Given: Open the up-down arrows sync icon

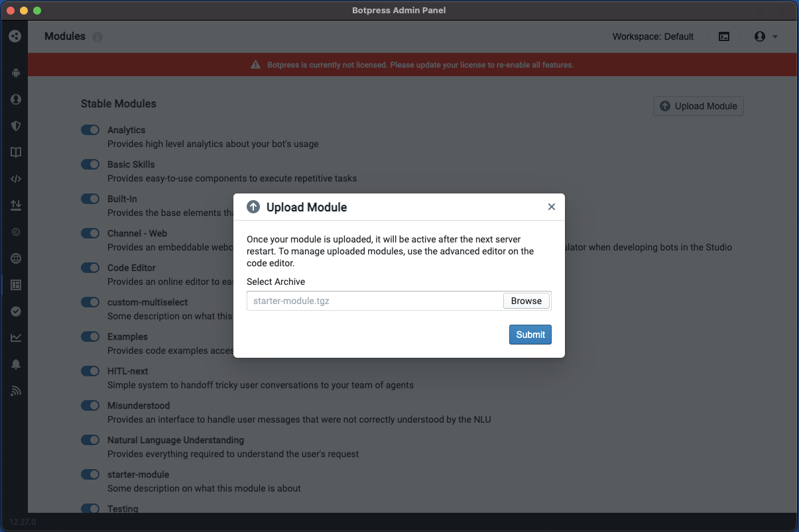Looking at the screenshot, I should pos(16,205).
